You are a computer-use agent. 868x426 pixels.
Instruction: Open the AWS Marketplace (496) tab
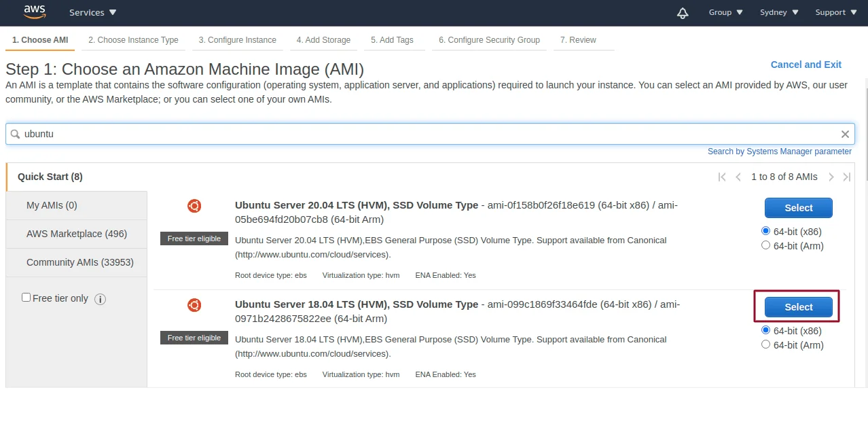pyautogui.click(x=77, y=234)
